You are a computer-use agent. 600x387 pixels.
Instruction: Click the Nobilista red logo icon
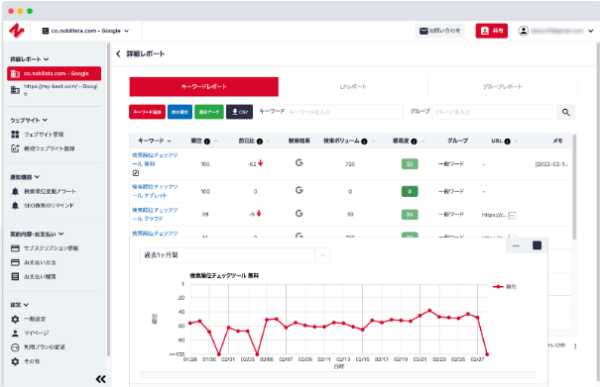pyautogui.click(x=16, y=31)
